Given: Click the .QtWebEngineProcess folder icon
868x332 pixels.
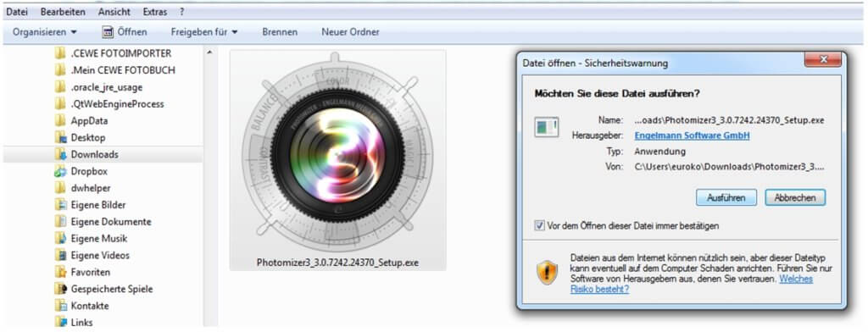Looking at the screenshot, I should [x=60, y=104].
